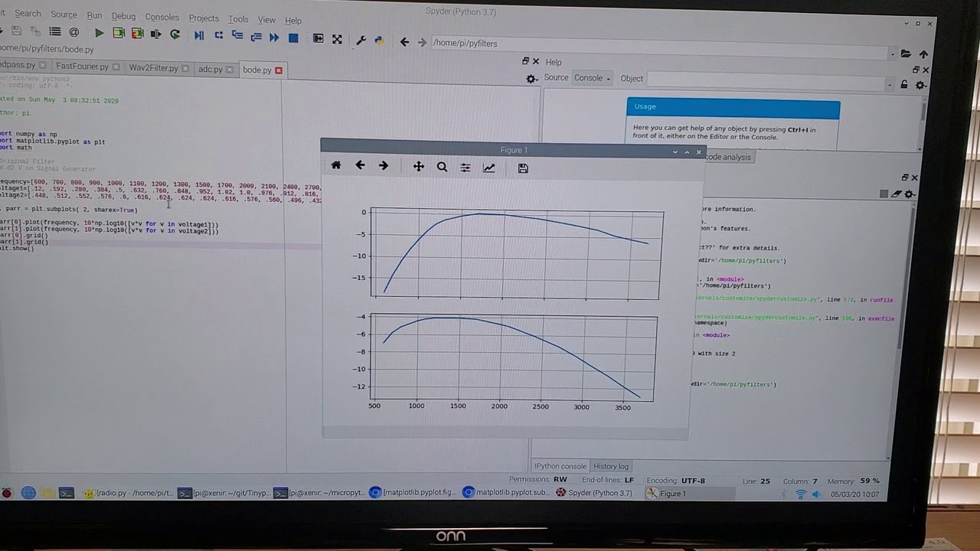Switch to IPython console tab
Viewport: 980px width, 551px height.
pos(560,466)
